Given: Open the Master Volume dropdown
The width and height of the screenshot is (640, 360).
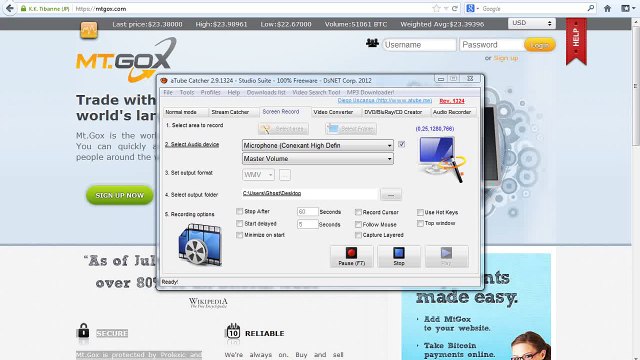Looking at the screenshot, I should pos(318,158).
